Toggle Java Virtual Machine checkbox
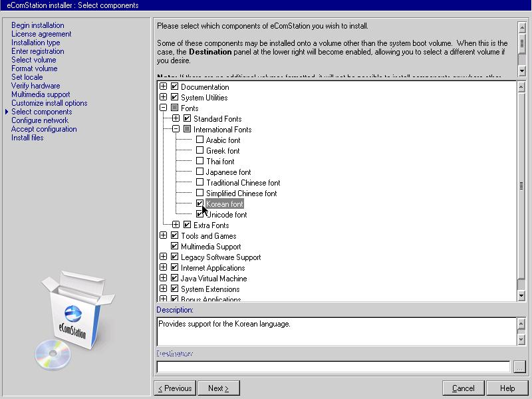Viewport: 532px width, 399px height. (x=174, y=278)
